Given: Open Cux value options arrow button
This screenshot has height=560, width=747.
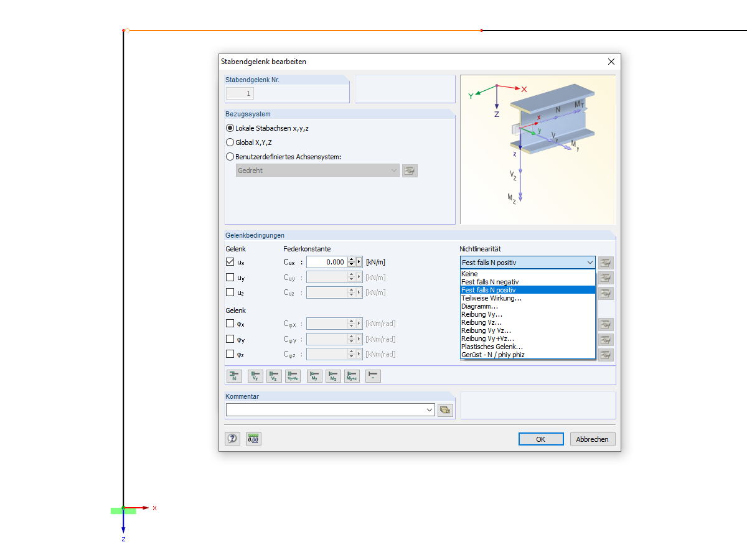Looking at the screenshot, I should [x=359, y=263].
